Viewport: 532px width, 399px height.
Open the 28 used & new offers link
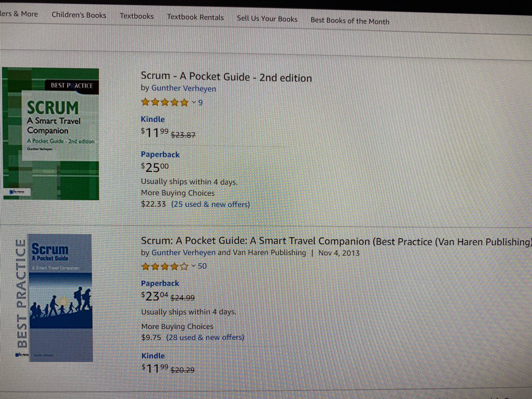coord(205,337)
